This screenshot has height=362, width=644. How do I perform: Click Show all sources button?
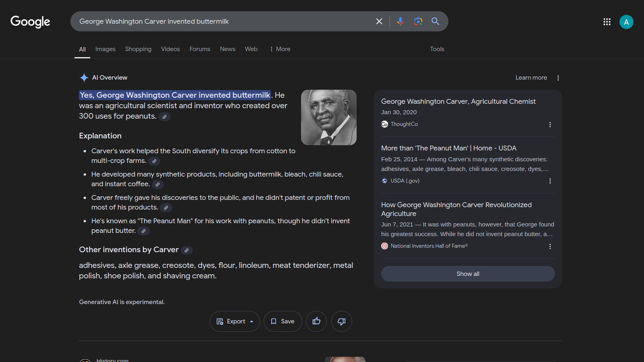pos(468,274)
